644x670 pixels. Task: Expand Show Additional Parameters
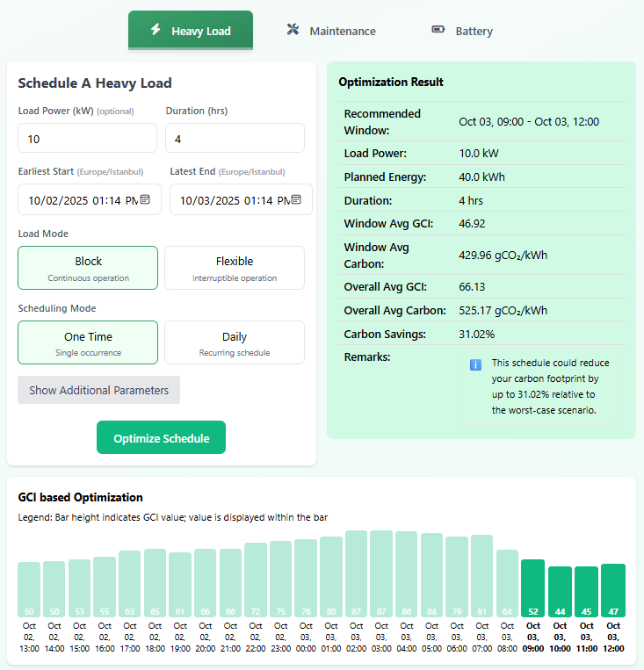98,390
